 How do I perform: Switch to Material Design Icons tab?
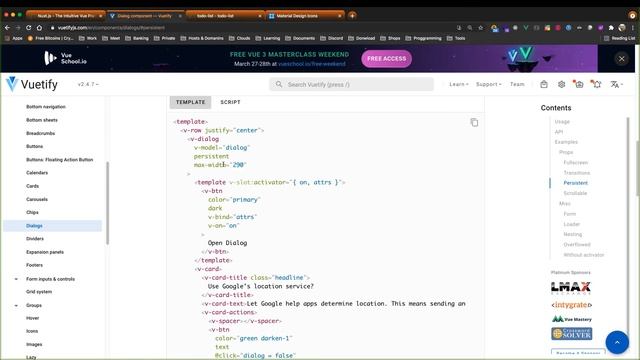[304, 16]
